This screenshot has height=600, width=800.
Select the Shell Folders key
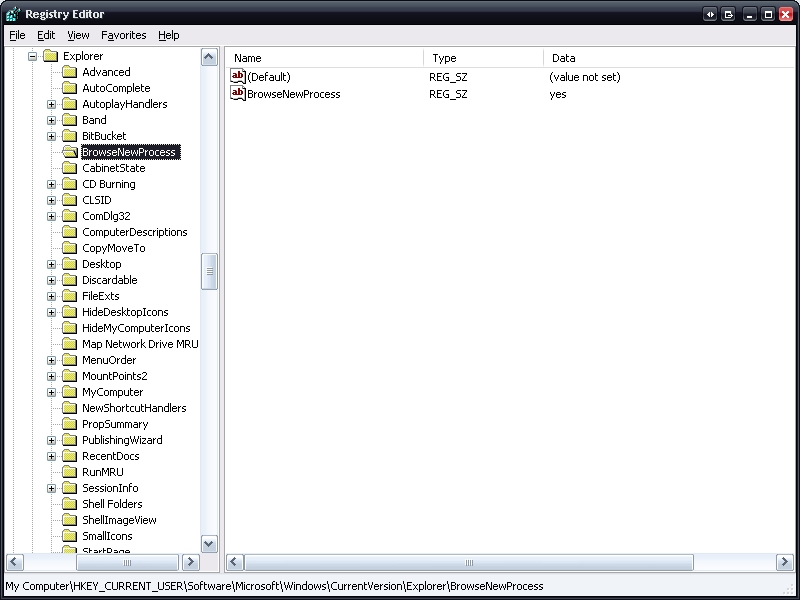tap(112, 504)
